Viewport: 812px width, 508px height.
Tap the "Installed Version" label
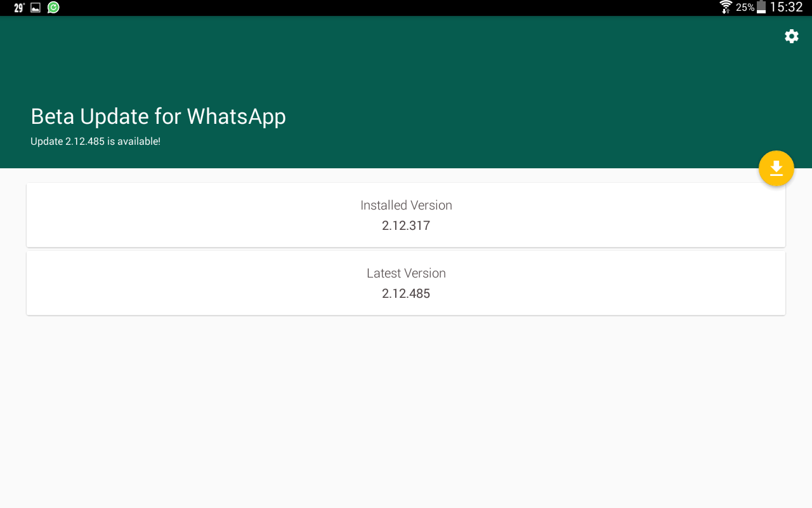click(x=406, y=205)
